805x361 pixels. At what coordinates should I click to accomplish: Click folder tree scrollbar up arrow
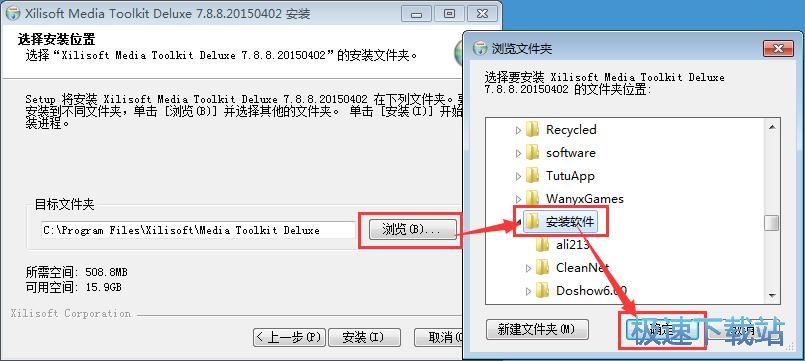point(772,127)
